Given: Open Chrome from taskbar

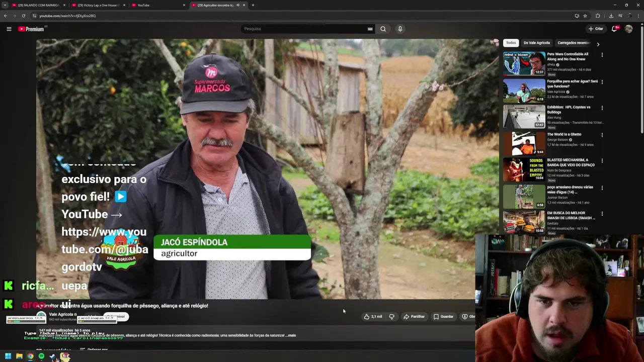Looking at the screenshot, I should [x=30, y=356].
